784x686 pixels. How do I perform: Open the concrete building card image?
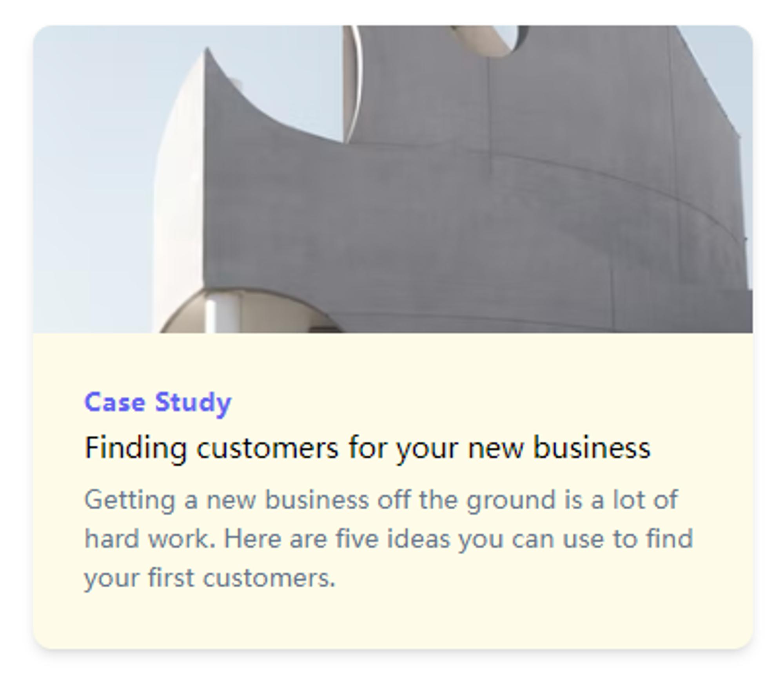393,179
